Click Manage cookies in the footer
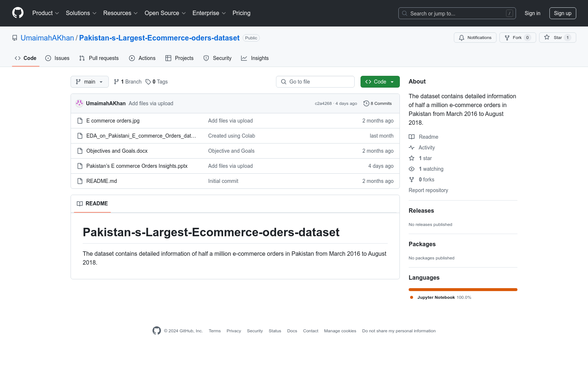Screen dimensions: 588x368 [340, 331]
